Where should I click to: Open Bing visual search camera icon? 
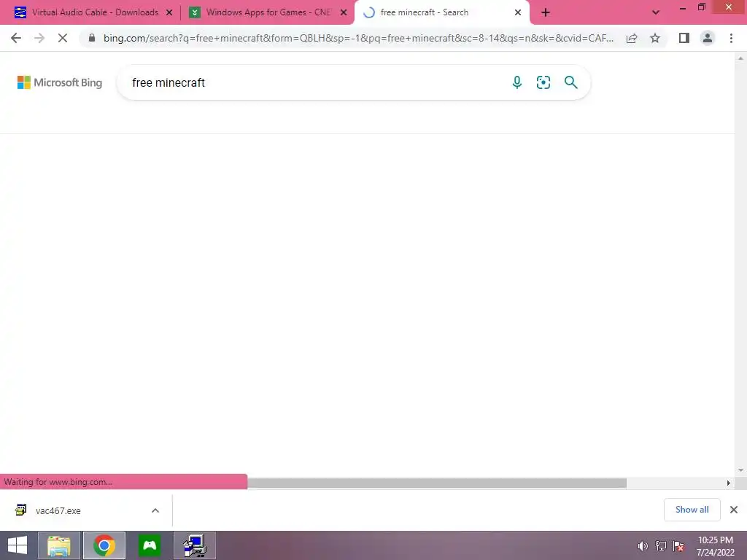click(543, 82)
